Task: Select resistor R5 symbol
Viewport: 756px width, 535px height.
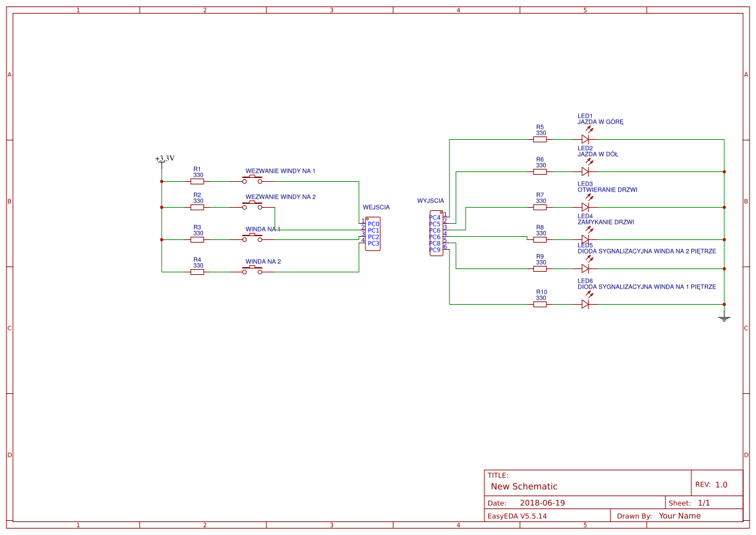Action: pyautogui.click(x=540, y=140)
